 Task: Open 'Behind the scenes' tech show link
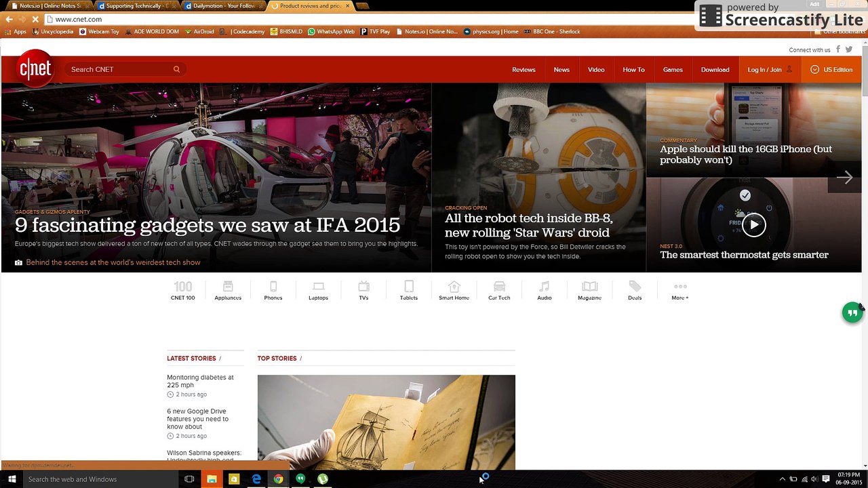[113, 262]
